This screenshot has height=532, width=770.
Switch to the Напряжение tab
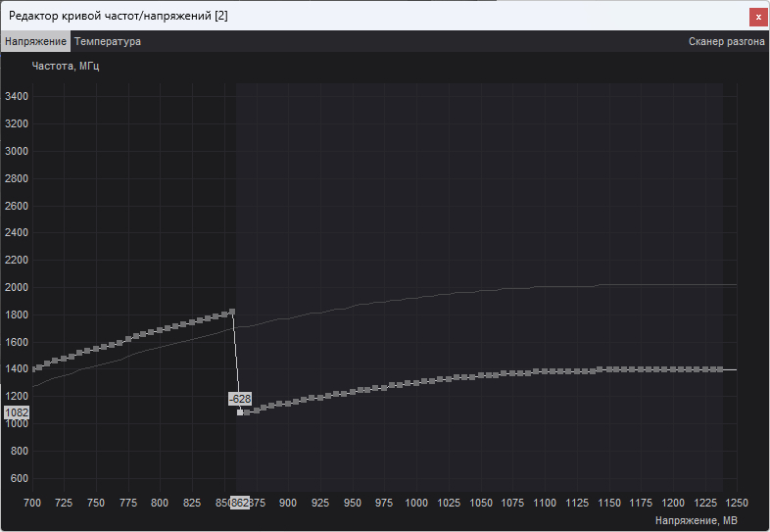(35, 42)
